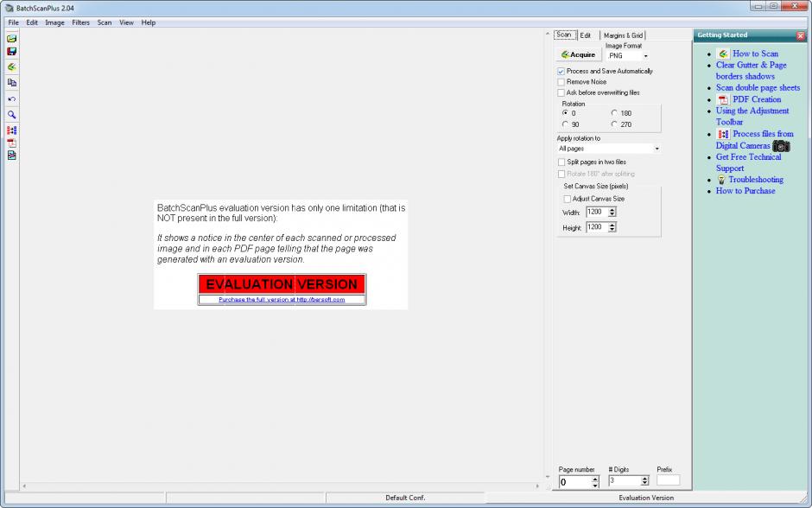Select the Zoom magnifier tool
Screen dimensions: 812x508
tap(11, 115)
